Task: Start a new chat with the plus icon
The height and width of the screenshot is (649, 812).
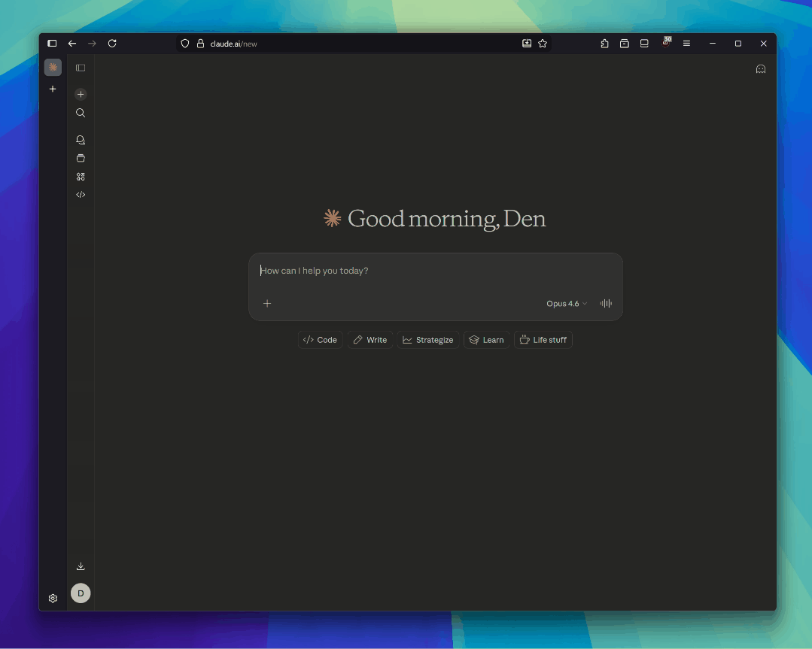Action: [81, 94]
